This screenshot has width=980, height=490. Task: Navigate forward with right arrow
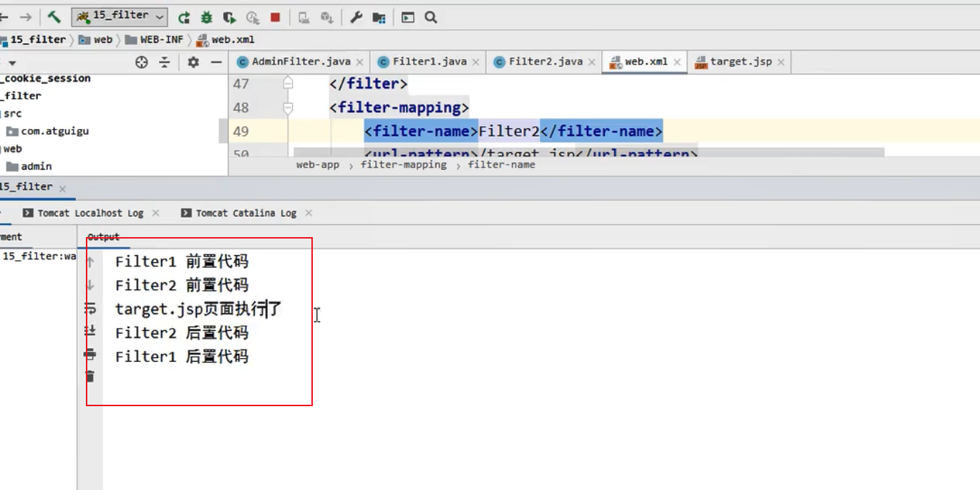coord(26,17)
